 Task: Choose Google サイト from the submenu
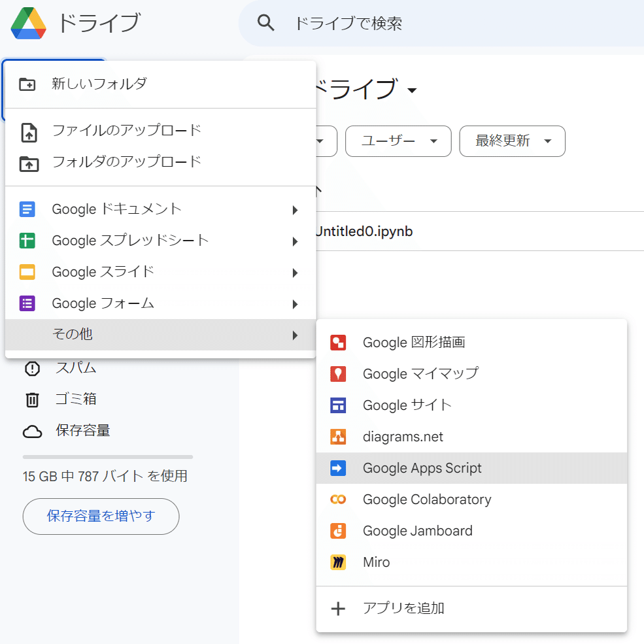point(471,405)
